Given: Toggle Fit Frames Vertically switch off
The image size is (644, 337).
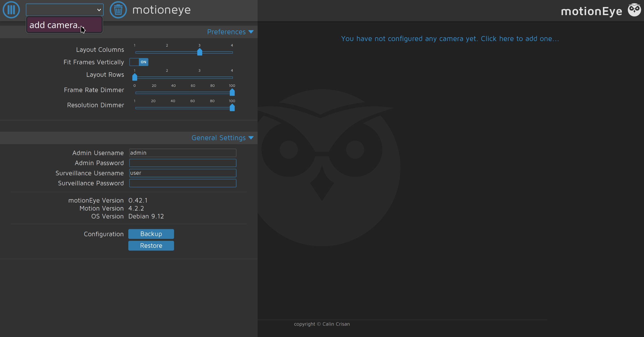Looking at the screenshot, I should click(x=139, y=62).
